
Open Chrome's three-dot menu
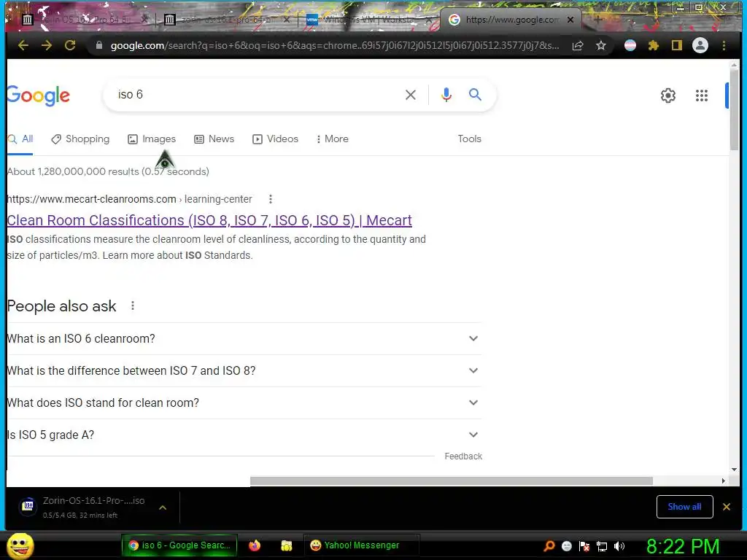724,46
